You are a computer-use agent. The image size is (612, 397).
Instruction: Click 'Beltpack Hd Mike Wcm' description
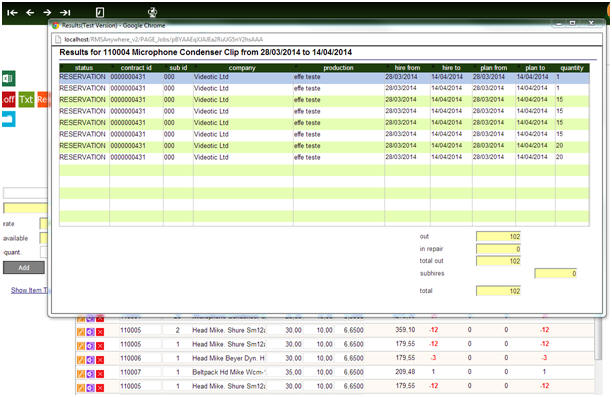pyautogui.click(x=228, y=372)
